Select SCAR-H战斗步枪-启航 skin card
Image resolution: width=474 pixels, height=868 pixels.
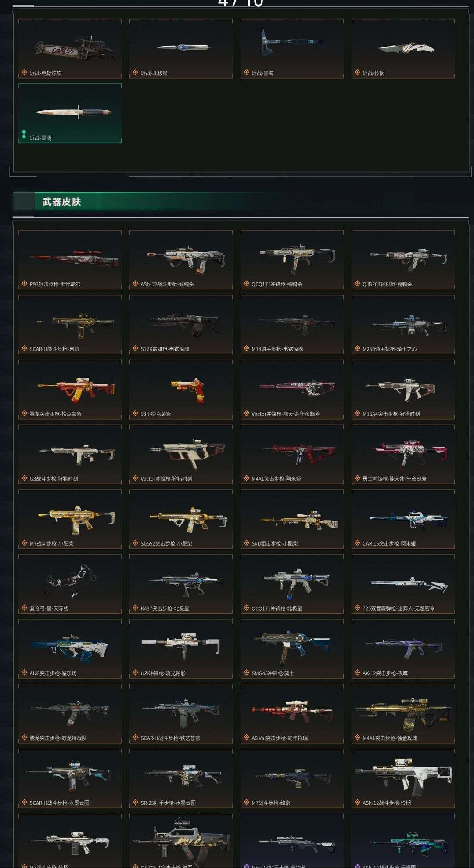[x=70, y=325]
